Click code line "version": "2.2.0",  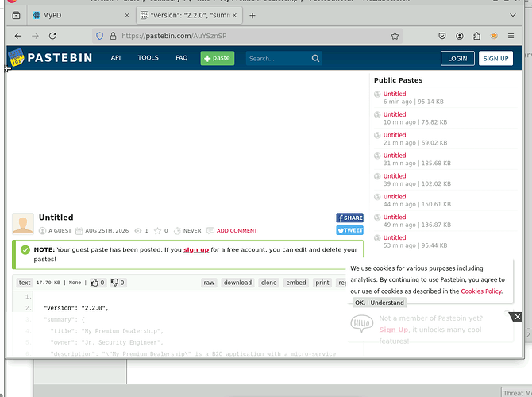[x=76, y=308]
